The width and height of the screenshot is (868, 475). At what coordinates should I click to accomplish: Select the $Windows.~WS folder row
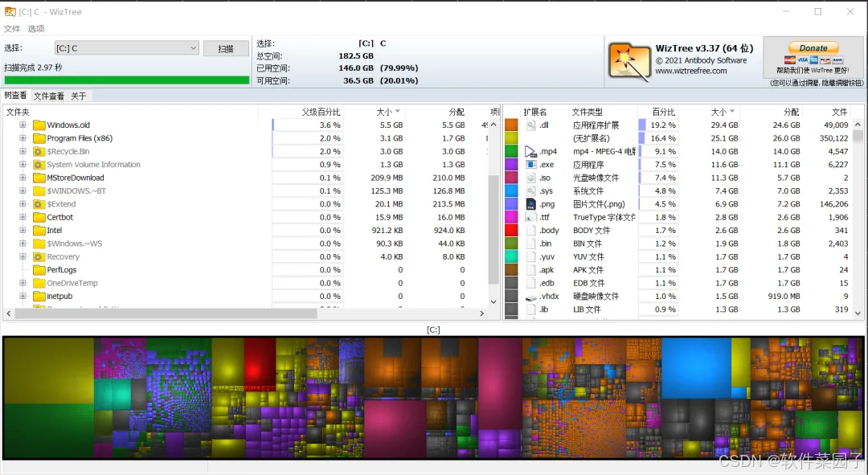[247, 244]
